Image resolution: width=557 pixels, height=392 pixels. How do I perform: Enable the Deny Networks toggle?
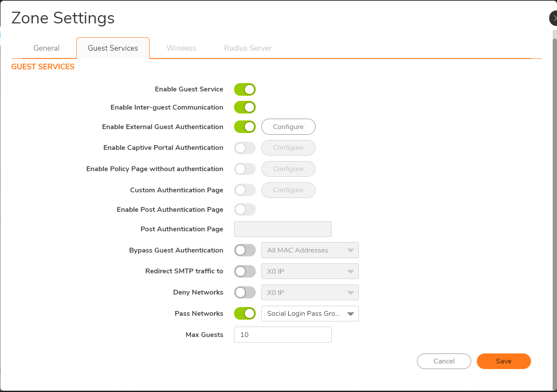click(244, 292)
